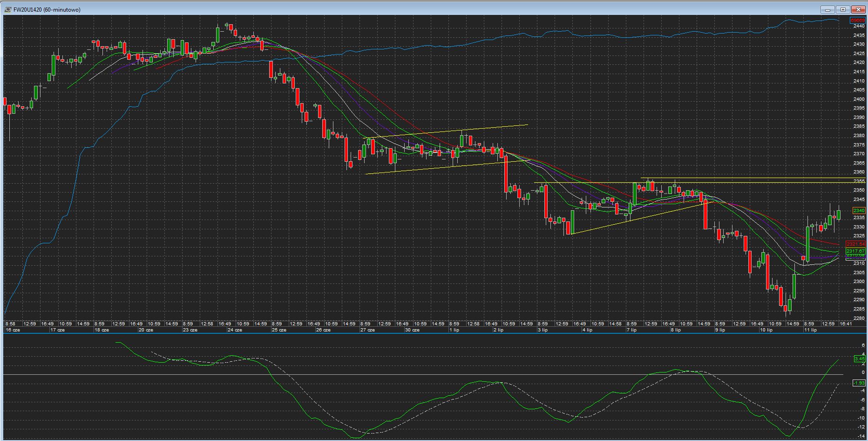Select the '7 lip' date marker
This screenshot has height=441, width=868.
click(631, 330)
